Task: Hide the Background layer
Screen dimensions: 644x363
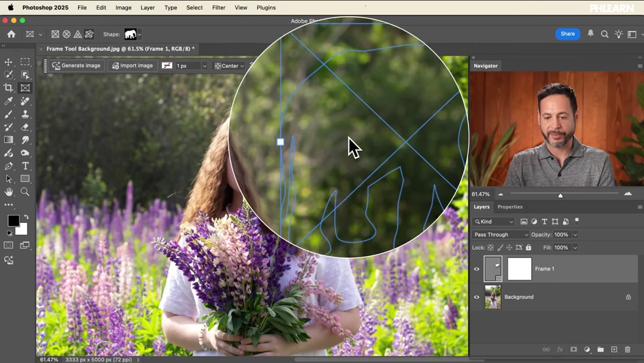Action: 477,297
